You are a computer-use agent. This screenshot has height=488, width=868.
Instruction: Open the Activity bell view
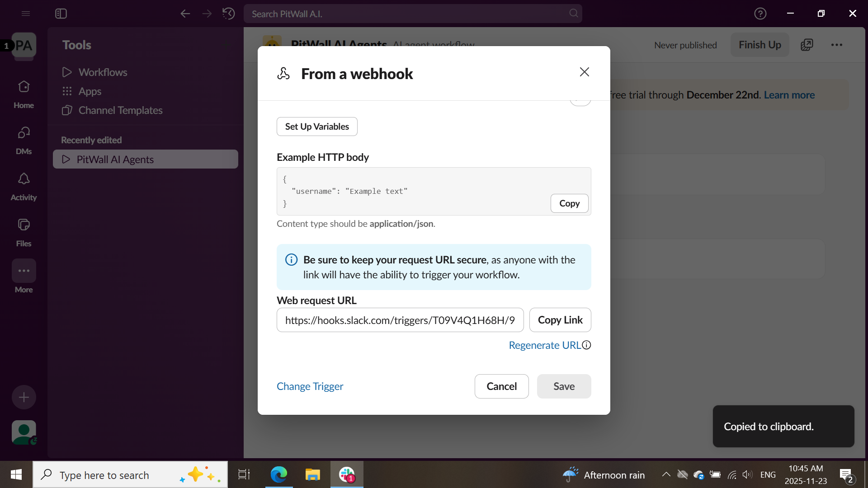click(x=24, y=186)
